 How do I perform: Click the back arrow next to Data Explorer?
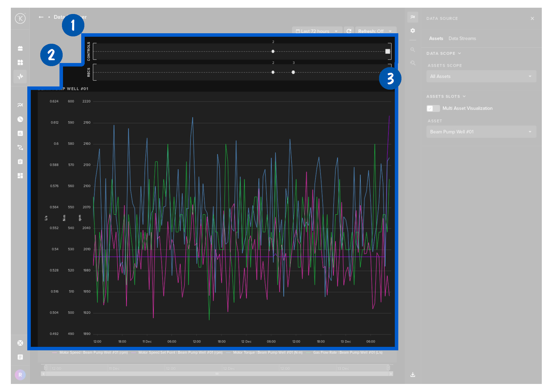point(41,17)
